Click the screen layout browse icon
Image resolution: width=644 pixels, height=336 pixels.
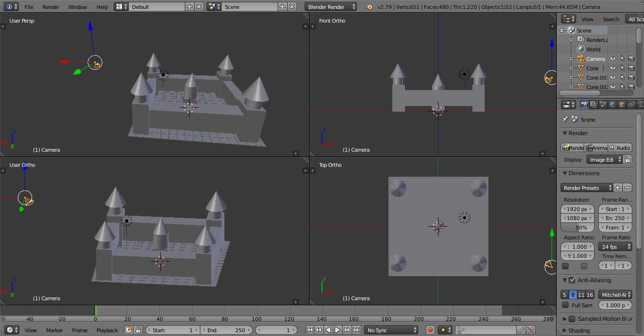(121, 7)
